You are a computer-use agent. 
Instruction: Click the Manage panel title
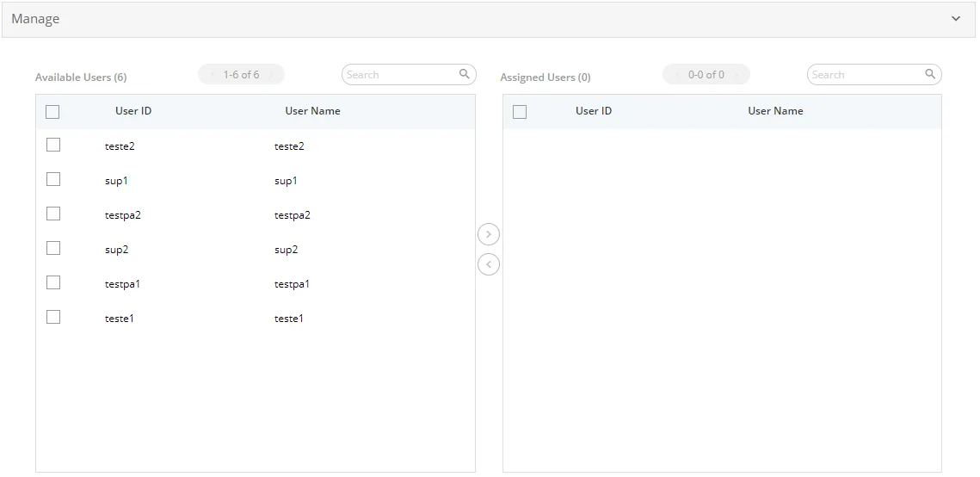pyautogui.click(x=35, y=19)
